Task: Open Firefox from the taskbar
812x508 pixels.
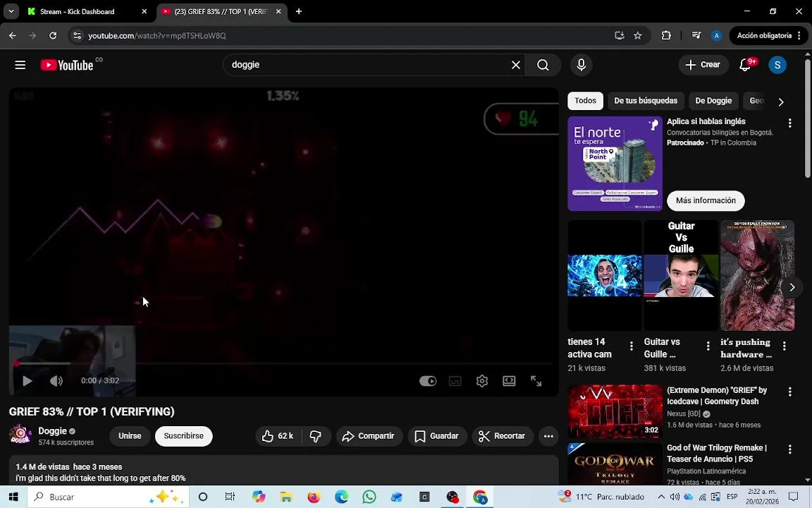Action: (x=314, y=497)
